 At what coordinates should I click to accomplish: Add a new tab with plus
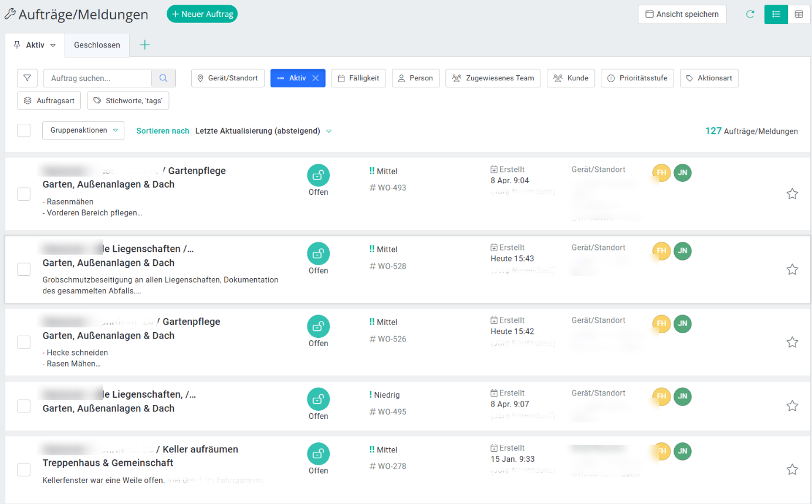pos(145,45)
